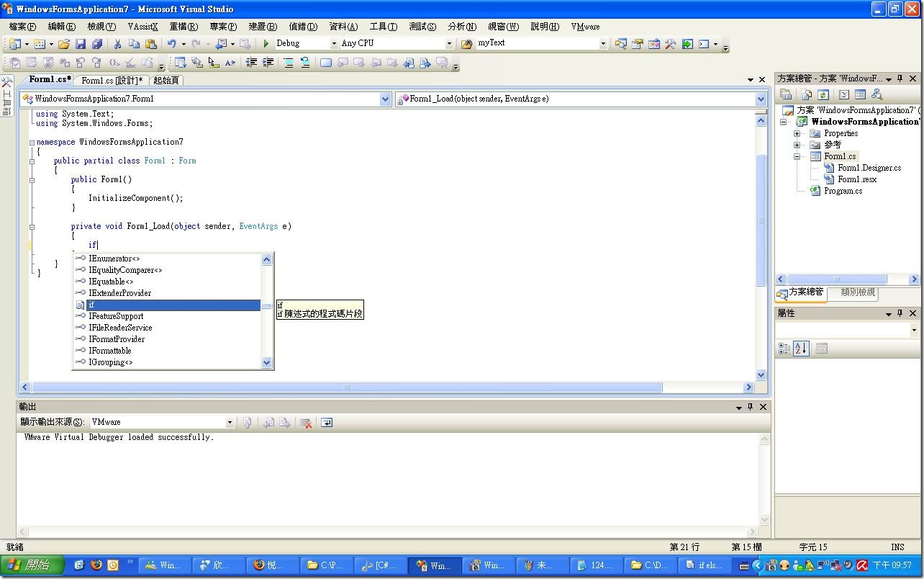
Task: Open the 工具(T) menu
Action: click(x=383, y=27)
